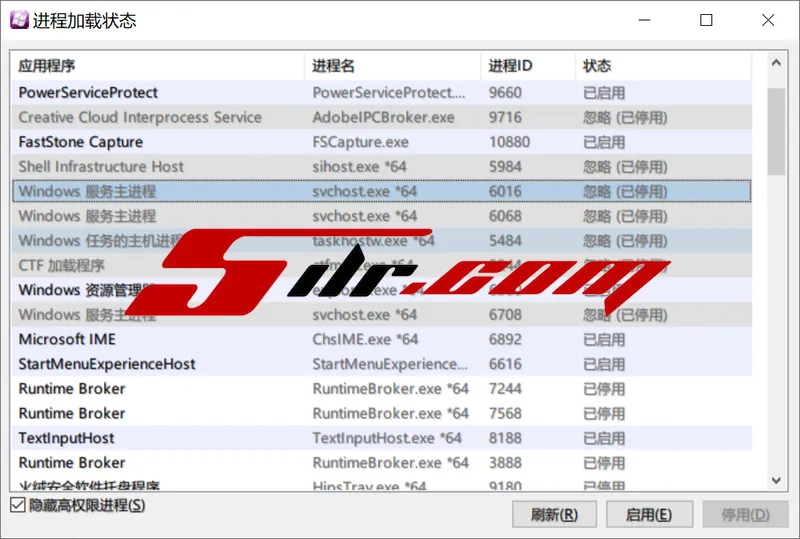Select Runtime Broker row with ID 7568
Image resolution: width=800 pixels, height=539 pixels.
pyautogui.click(x=381, y=413)
